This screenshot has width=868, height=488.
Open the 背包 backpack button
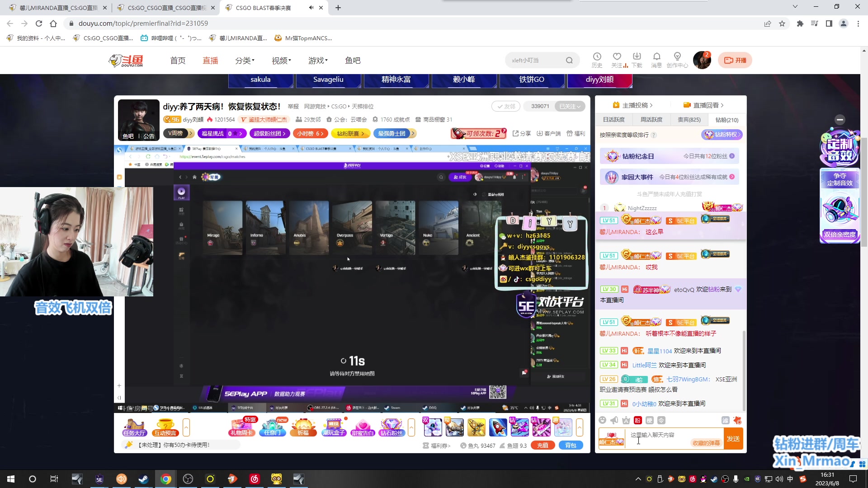(x=571, y=446)
